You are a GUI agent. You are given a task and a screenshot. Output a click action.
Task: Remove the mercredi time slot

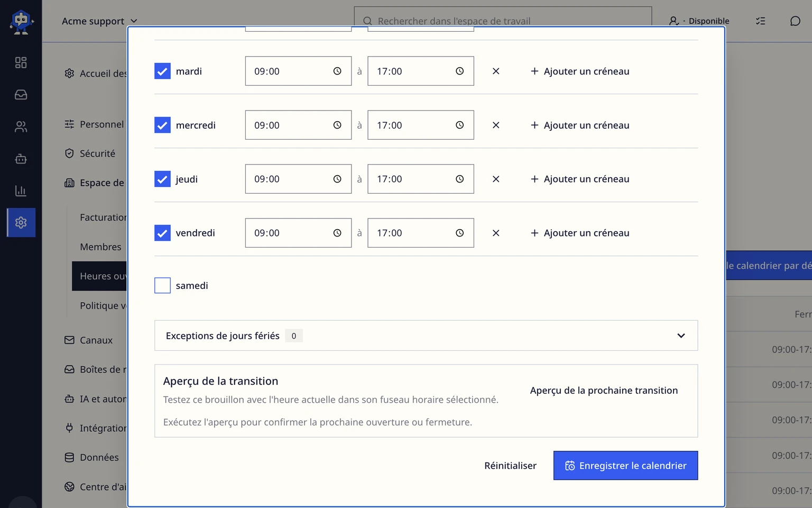(x=496, y=125)
